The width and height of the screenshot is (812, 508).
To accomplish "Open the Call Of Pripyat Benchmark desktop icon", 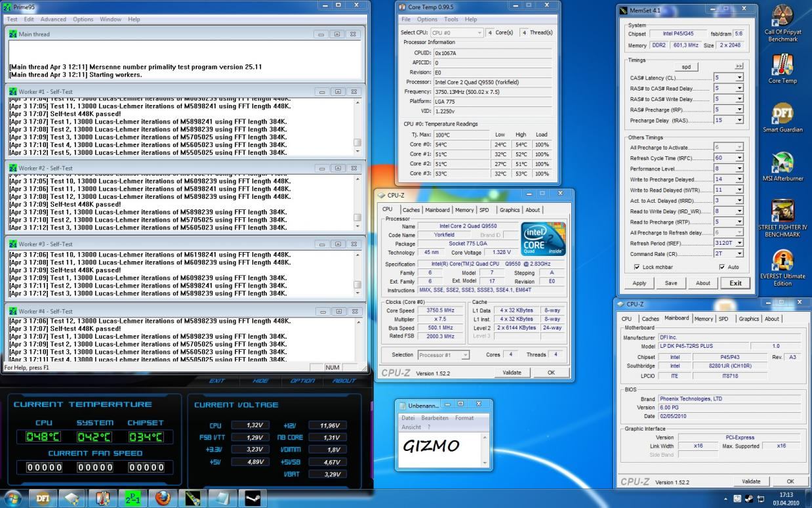I will (x=782, y=24).
